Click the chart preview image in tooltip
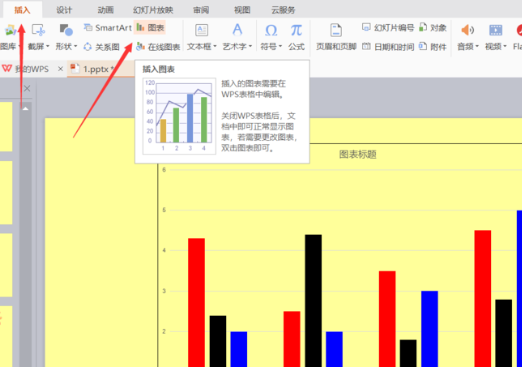The height and width of the screenshot is (367, 522). [x=179, y=116]
